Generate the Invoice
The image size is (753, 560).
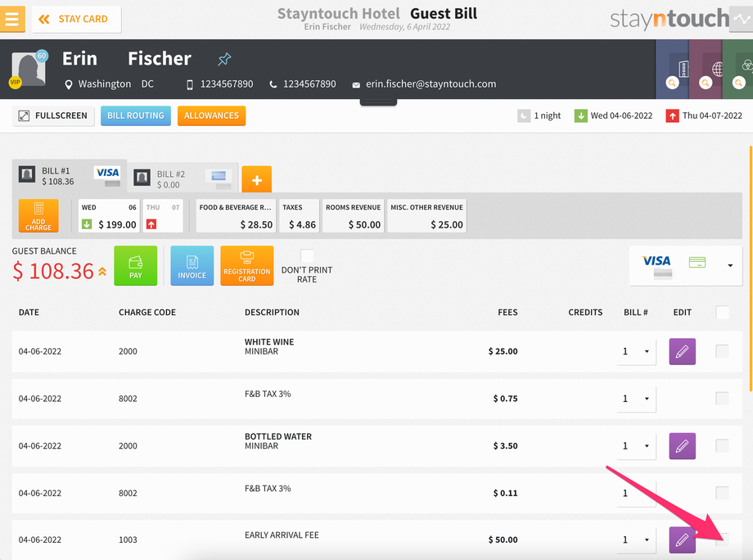coord(192,265)
